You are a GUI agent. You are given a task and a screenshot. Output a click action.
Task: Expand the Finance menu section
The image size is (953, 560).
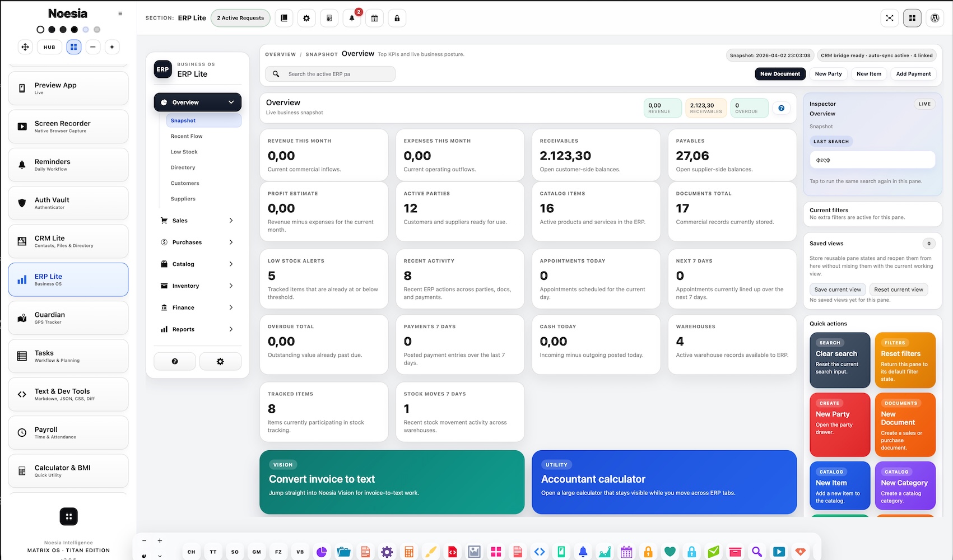[x=198, y=307]
